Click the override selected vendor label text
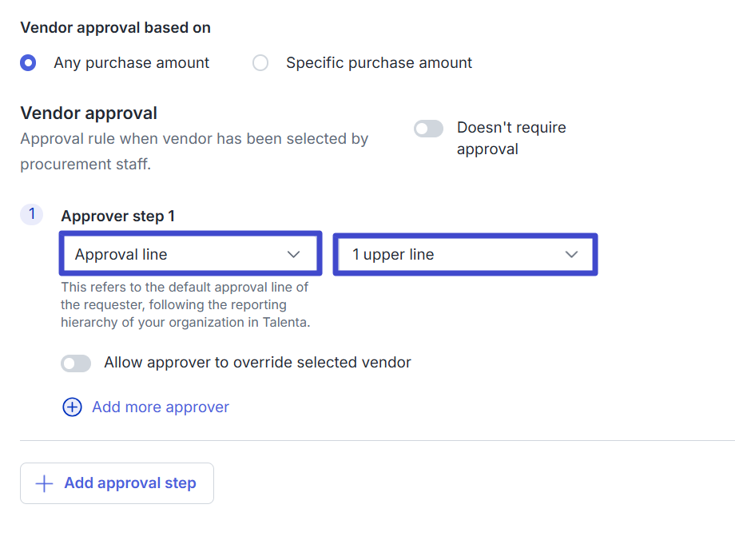This screenshot has width=735, height=560. tap(257, 363)
